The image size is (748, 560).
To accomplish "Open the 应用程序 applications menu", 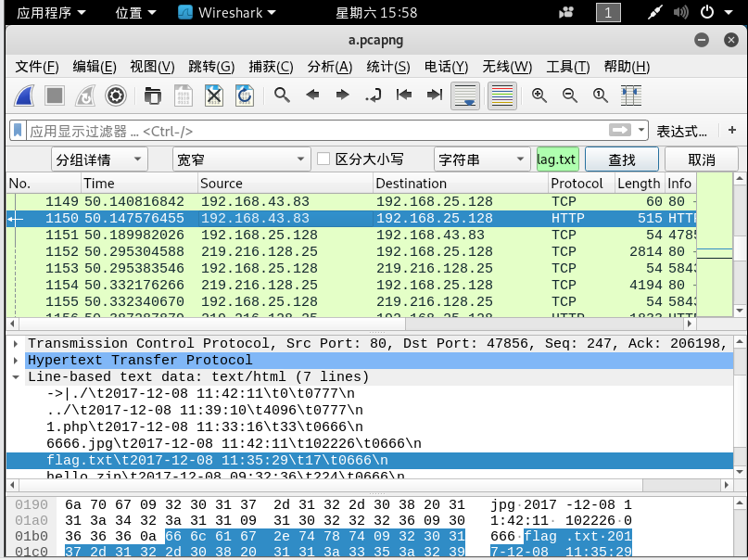I will (x=51, y=12).
